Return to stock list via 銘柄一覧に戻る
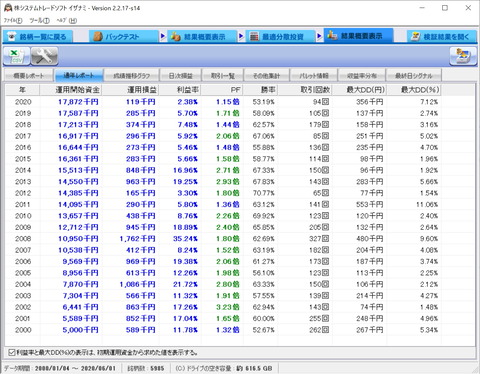The image size is (480, 374). pos(37,36)
